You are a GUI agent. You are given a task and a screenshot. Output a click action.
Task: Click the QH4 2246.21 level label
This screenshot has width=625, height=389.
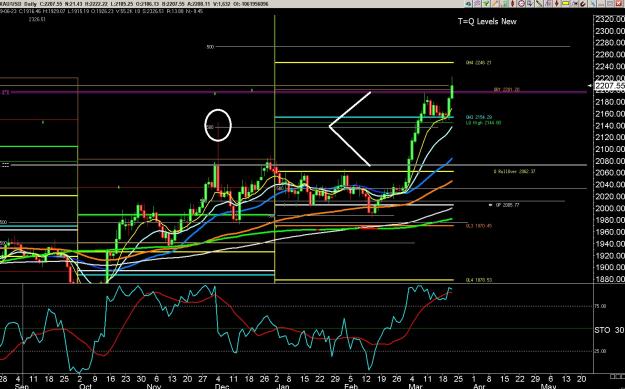[x=478, y=63]
